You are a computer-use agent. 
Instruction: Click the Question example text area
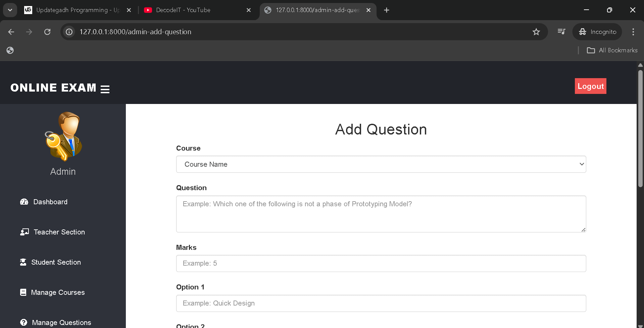tap(381, 214)
